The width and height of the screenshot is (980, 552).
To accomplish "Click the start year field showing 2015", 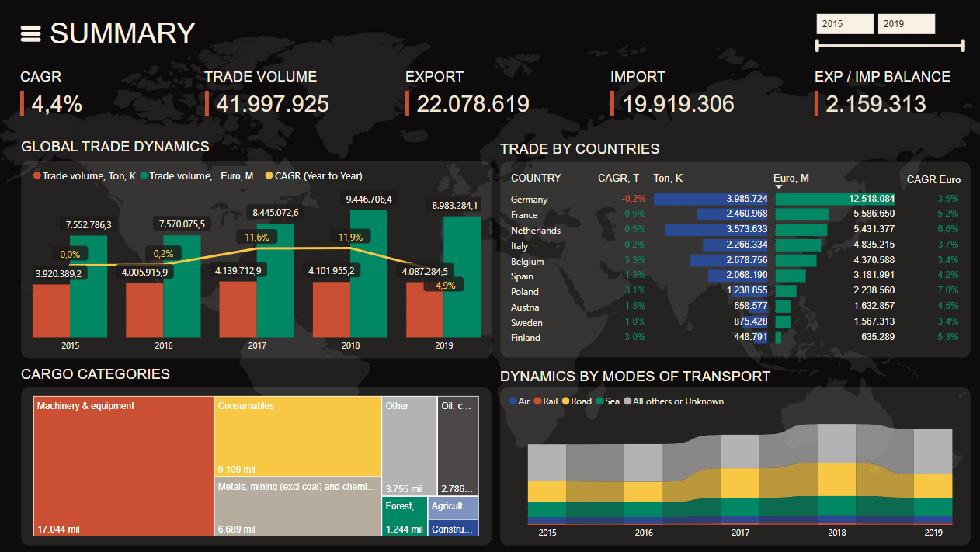I will (844, 24).
